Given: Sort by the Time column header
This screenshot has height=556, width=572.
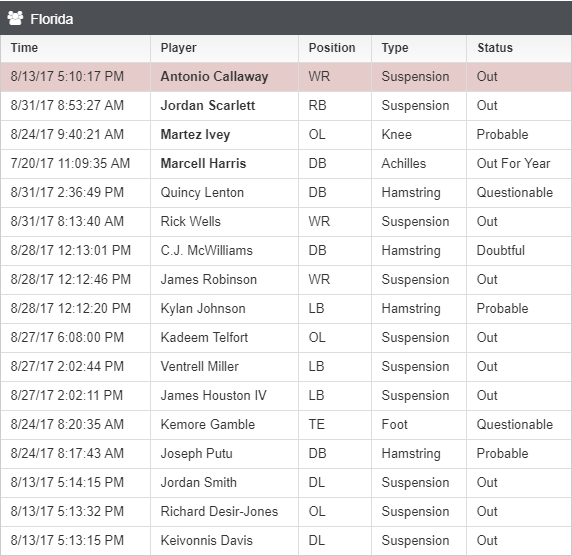Looking at the screenshot, I should (x=24, y=48).
